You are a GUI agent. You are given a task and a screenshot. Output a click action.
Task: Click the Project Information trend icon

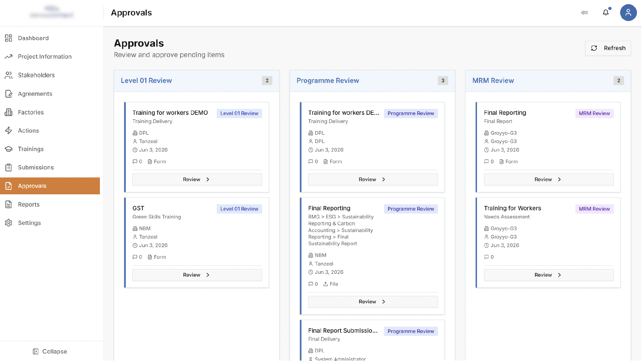pyautogui.click(x=9, y=57)
